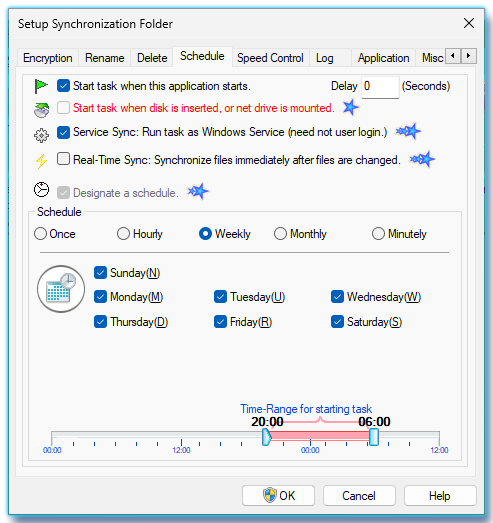Enable Start task when disk is inserted
Viewport: 493px width, 523px height.
point(63,108)
